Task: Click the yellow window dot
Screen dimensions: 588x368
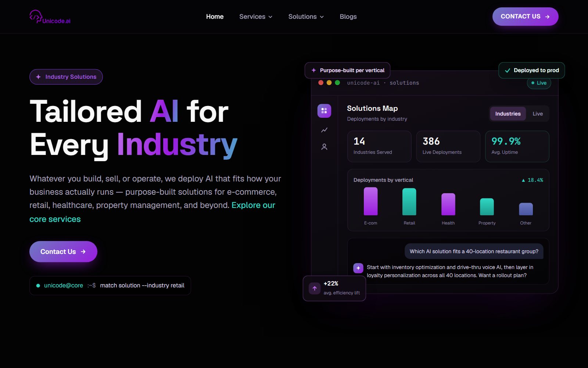Action: pyautogui.click(x=329, y=83)
